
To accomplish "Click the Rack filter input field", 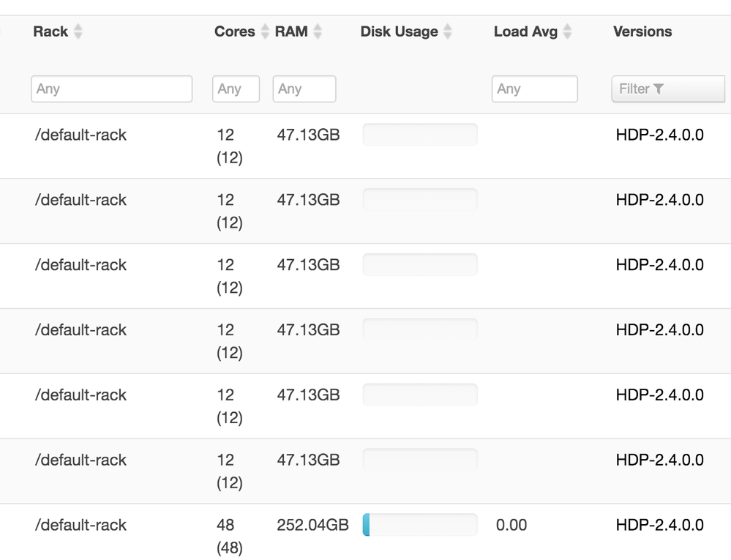I will pos(111,89).
